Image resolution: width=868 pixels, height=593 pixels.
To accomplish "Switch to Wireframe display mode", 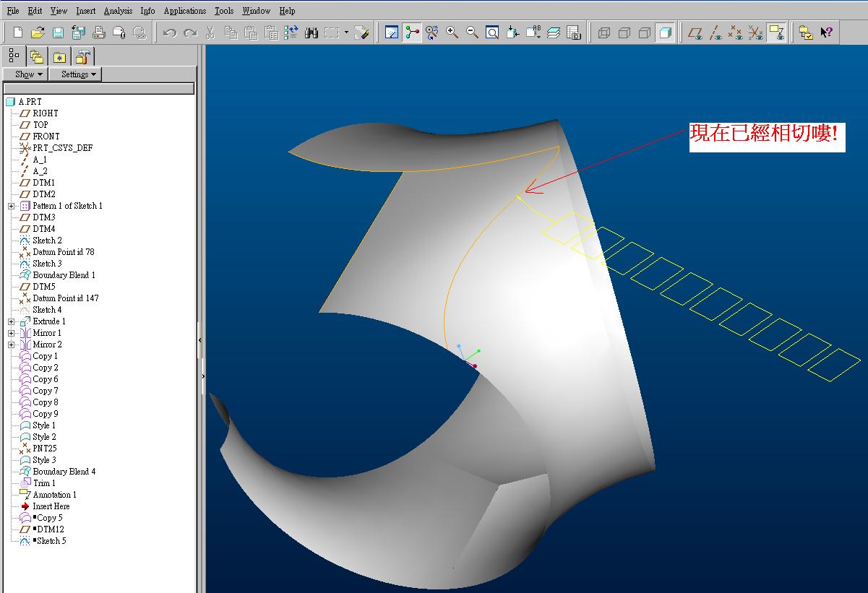I will point(604,33).
